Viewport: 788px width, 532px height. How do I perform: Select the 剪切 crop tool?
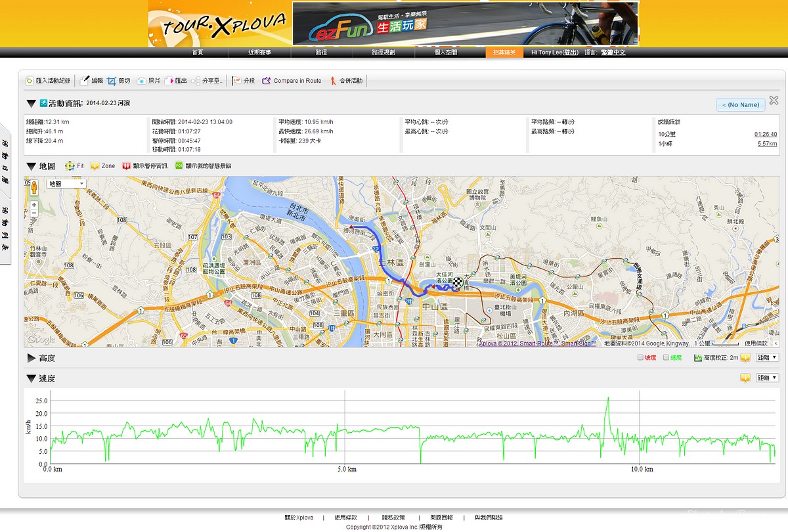112,81
